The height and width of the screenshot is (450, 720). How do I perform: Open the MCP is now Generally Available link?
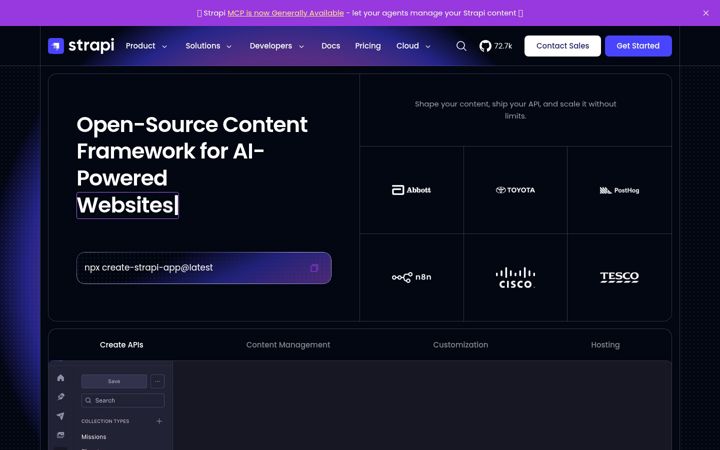(286, 13)
